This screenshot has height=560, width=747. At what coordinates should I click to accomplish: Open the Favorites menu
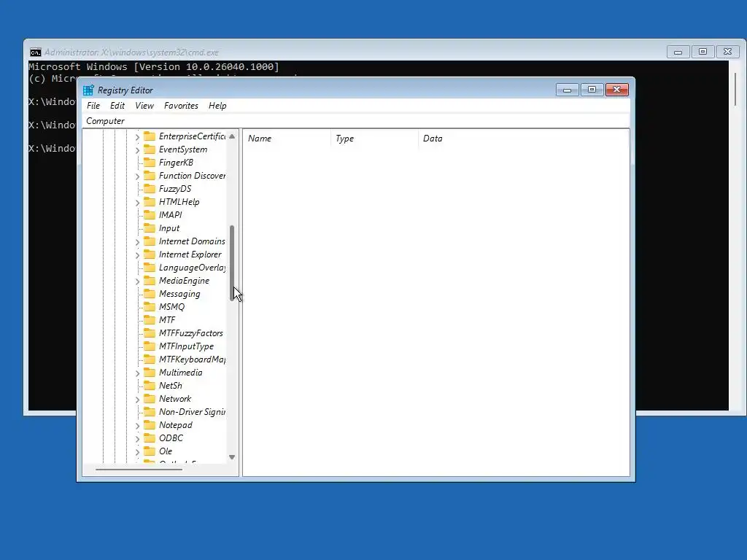click(181, 106)
